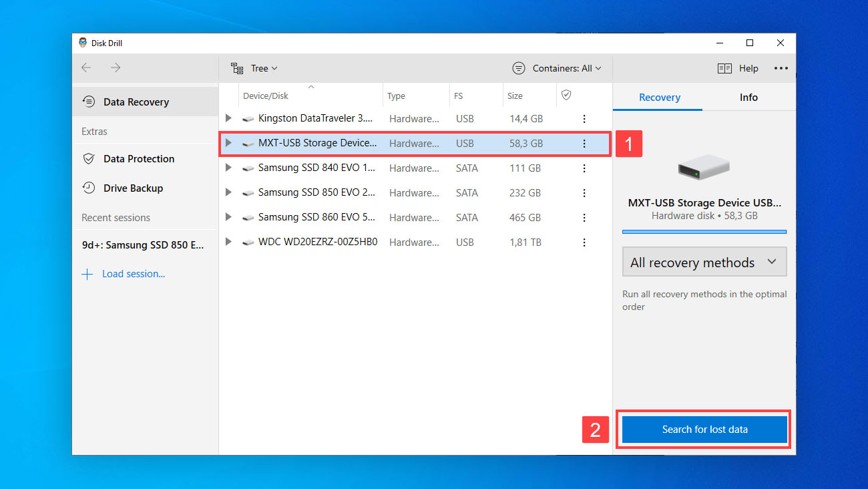Click the shield protection column header icon

566,95
